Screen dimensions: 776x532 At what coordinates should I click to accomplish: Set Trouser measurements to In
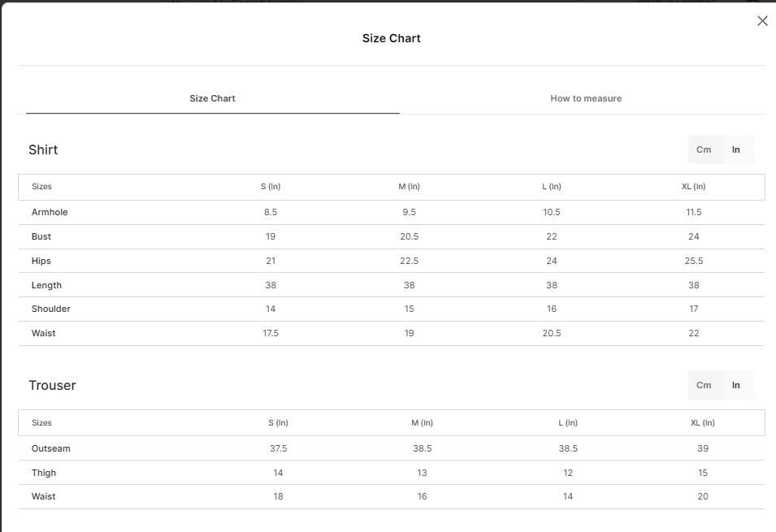tap(736, 385)
